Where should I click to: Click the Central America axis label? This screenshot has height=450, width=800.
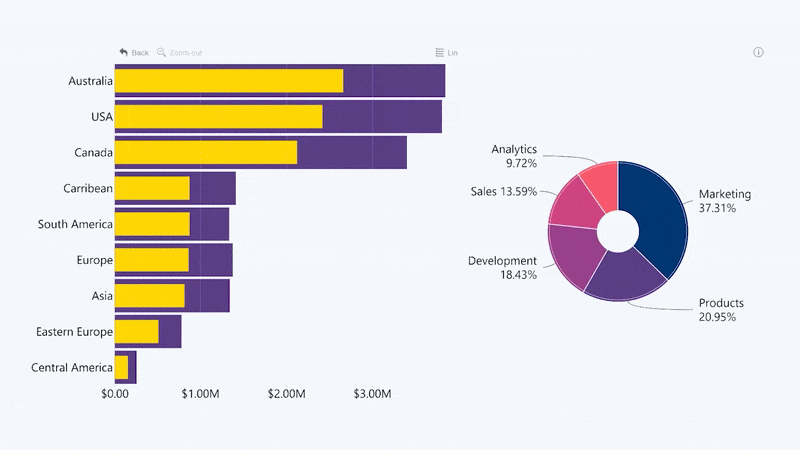pos(71,367)
